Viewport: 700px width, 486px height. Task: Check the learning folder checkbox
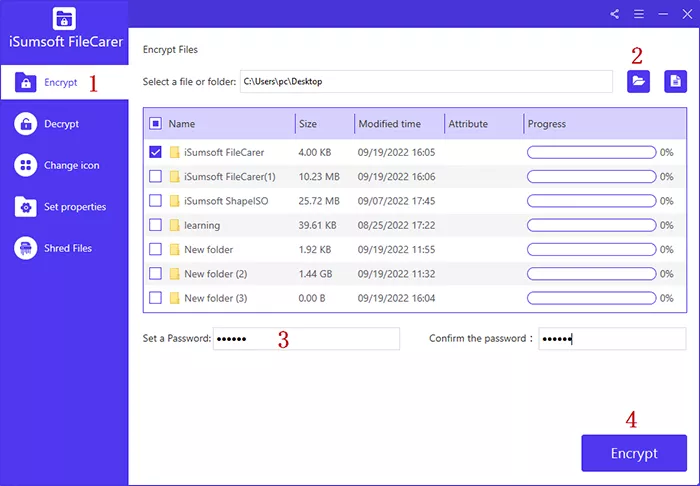pos(155,225)
